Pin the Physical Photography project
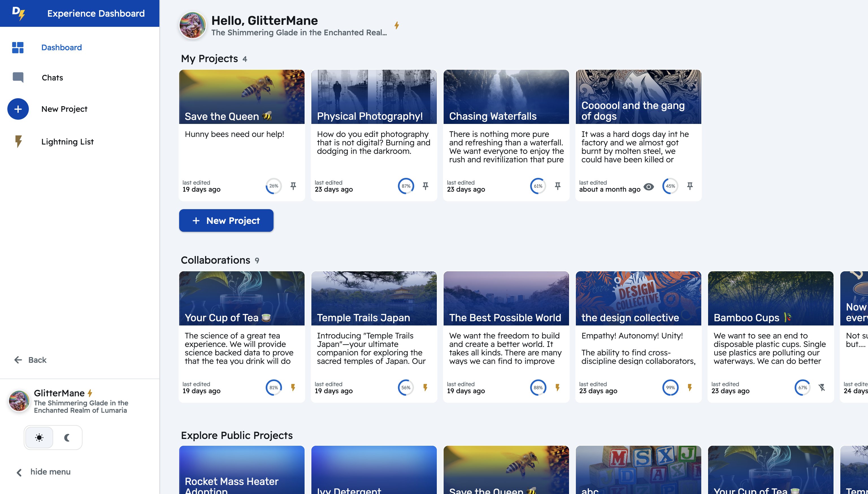This screenshot has height=494, width=868. pyautogui.click(x=426, y=186)
